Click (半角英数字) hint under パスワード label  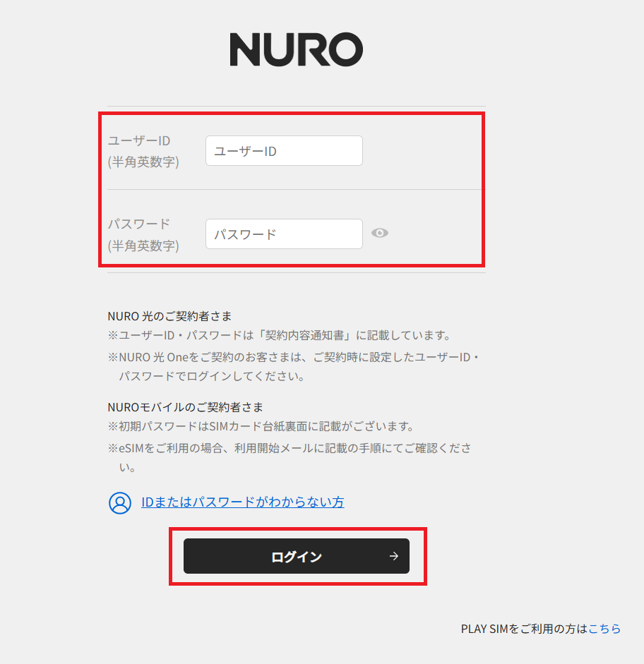point(143,246)
